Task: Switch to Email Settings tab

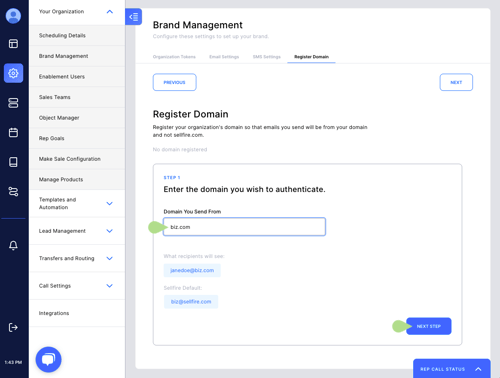Action: (x=224, y=57)
